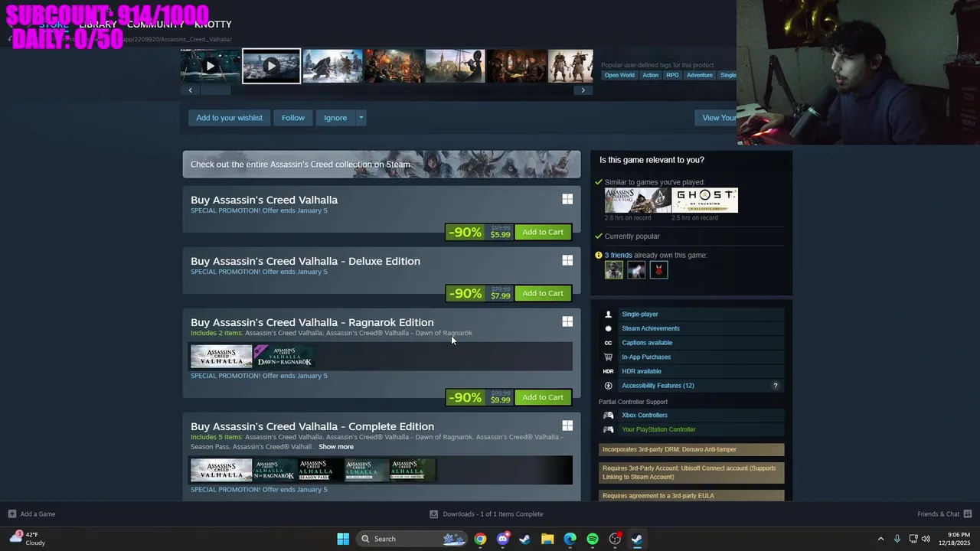Expand the system tray hidden icons chevron

coord(880,539)
